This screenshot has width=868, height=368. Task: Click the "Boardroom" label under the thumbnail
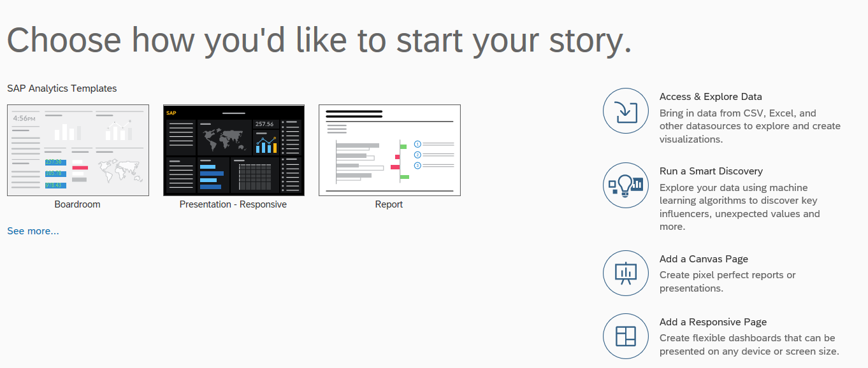click(78, 204)
